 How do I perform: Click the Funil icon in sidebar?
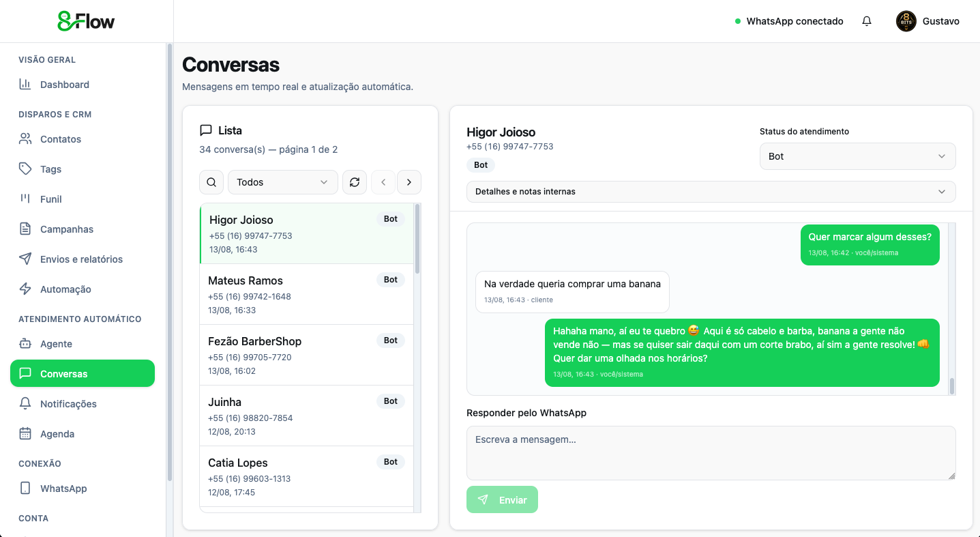coord(25,199)
